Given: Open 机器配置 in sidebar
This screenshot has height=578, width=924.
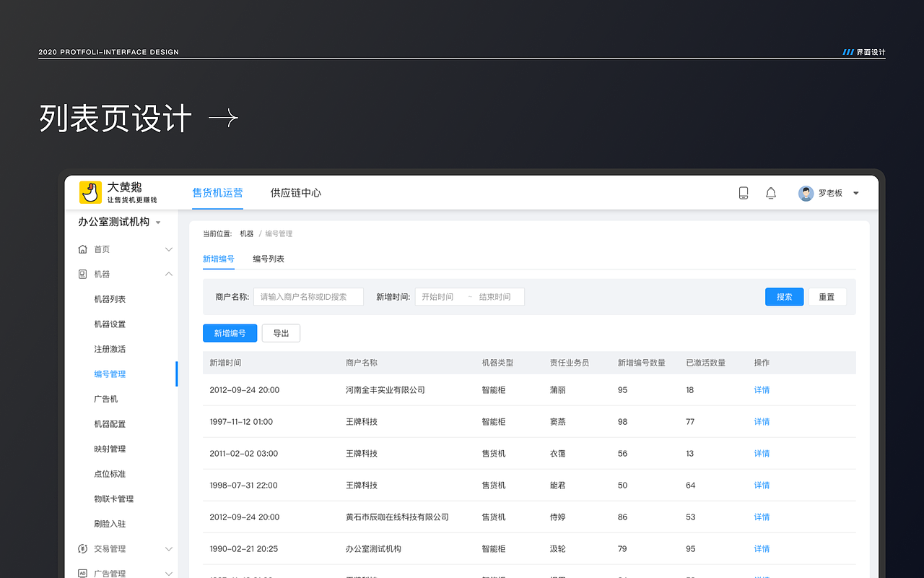Looking at the screenshot, I should tap(110, 424).
